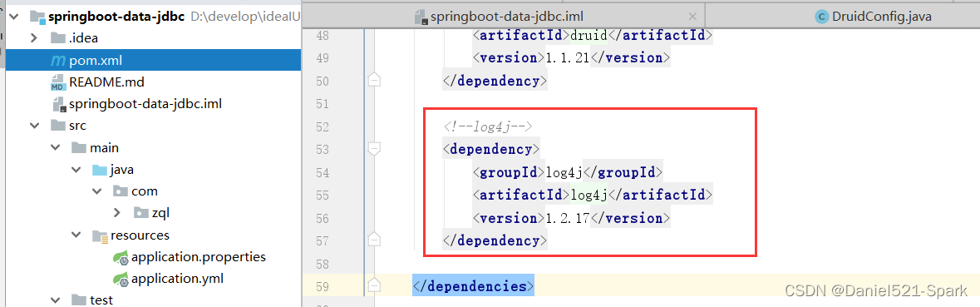Image resolution: width=980 pixels, height=307 pixels.
Task: Select the resources folder row
Action: pyautogui.click(x=153, y=235)
